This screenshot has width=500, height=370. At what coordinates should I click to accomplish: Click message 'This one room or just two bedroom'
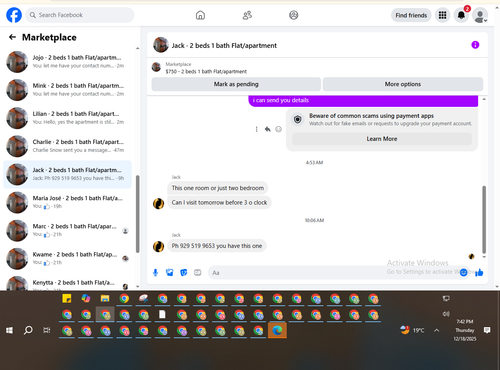(x=218, y=188)
